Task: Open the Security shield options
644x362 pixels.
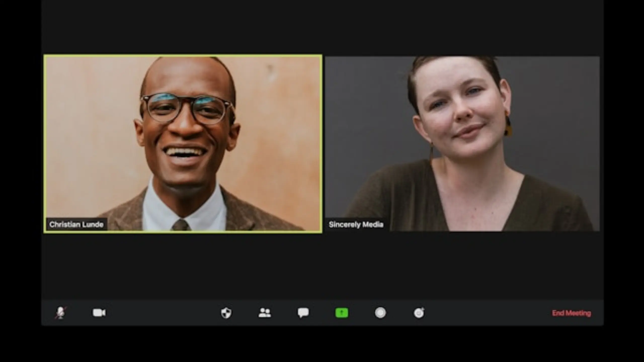Action: click(226, 313)
